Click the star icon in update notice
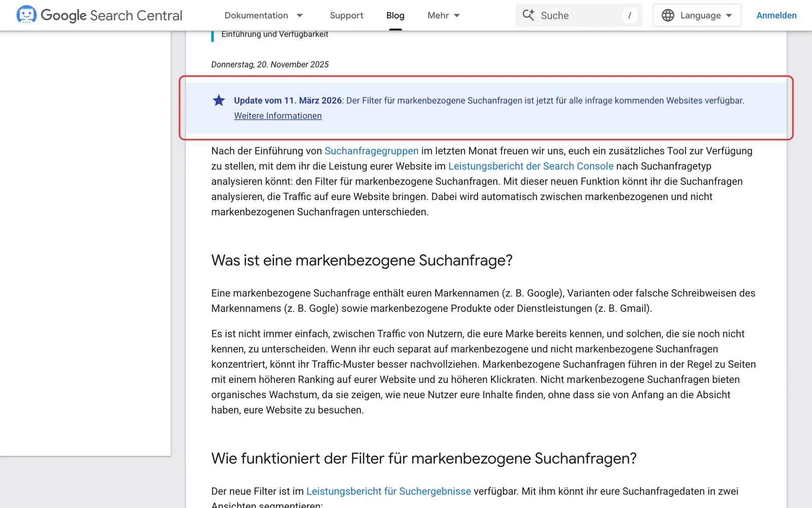This screenshot has width=812, height=508. (219, 101)
